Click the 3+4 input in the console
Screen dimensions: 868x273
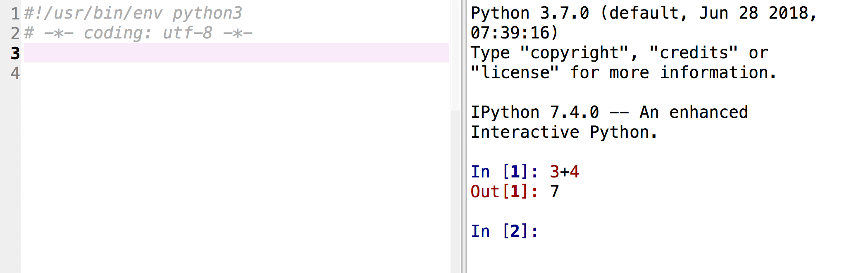564,172
